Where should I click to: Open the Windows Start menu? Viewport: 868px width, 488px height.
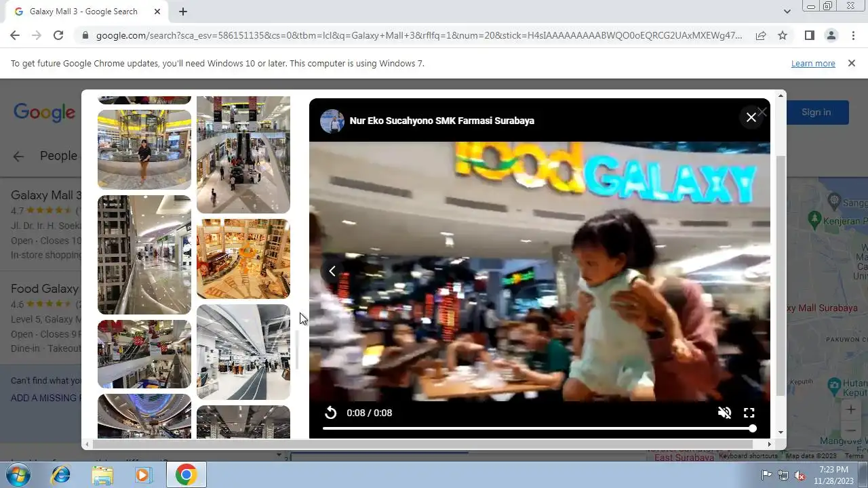(x=18, y=474)
